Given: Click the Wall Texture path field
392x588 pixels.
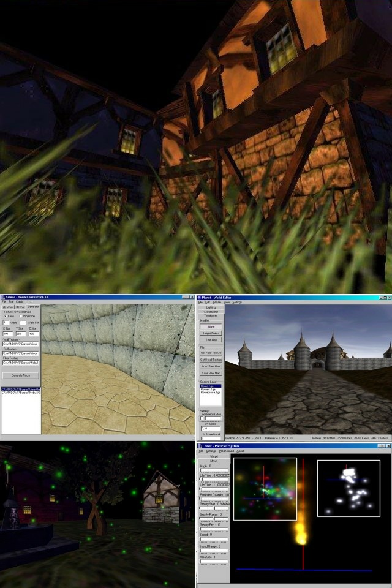Looking at the screenshot, I should click(x=20, y=345).
